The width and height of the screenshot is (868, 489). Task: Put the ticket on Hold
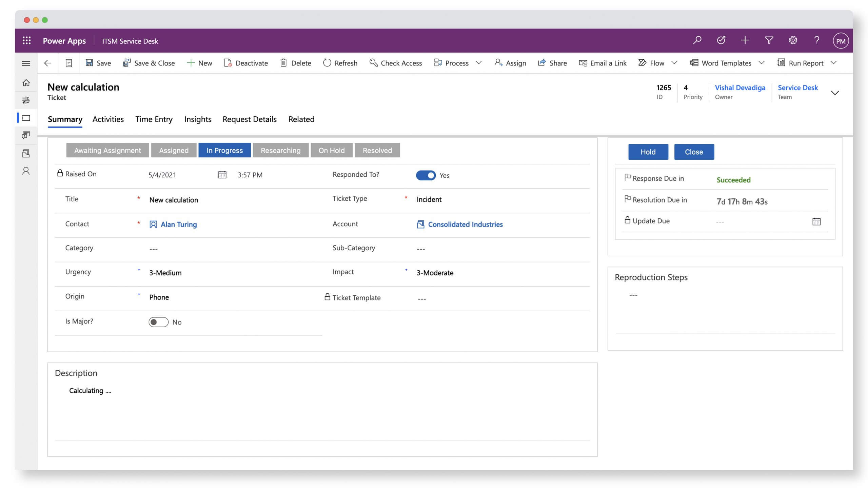coord(648,152)
